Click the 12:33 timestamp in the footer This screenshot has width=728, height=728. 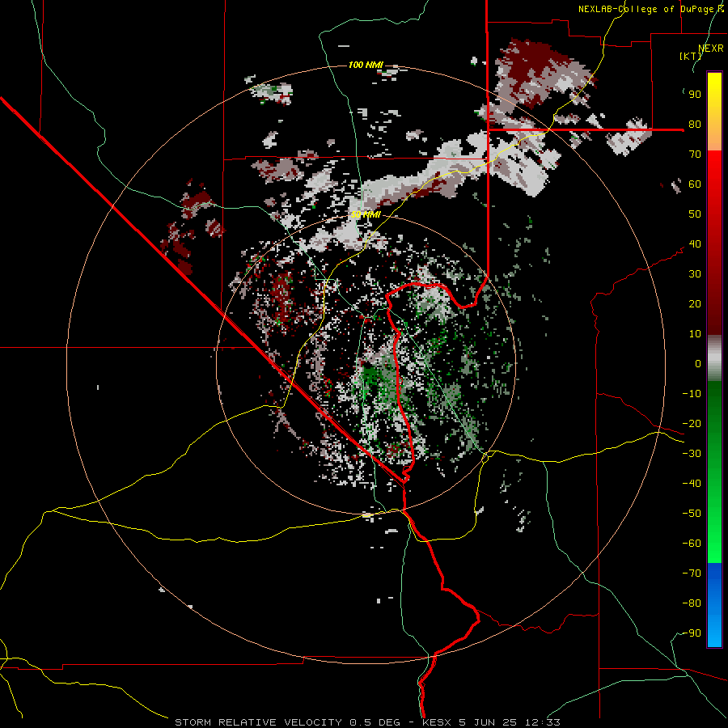(543, 722)
